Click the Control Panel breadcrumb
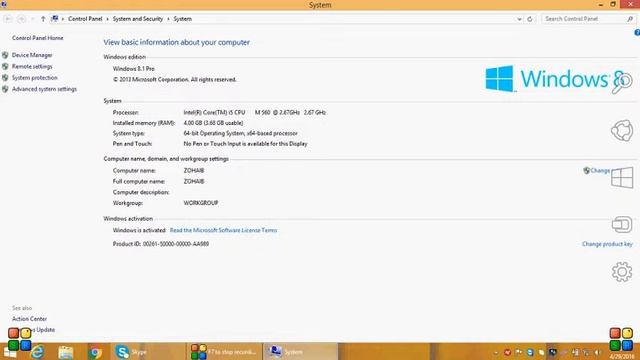This screenshot has height=360, width=640. point(85,19)
